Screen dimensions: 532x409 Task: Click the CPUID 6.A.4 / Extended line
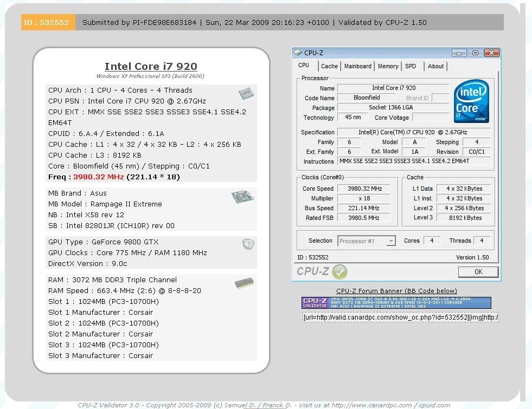pos(106,133)
